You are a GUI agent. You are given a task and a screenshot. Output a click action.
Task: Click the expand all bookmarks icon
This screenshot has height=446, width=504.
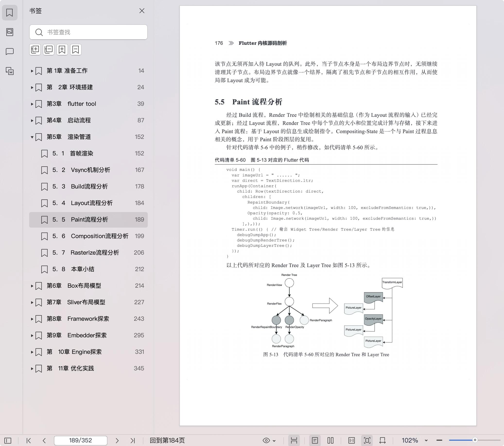(35, 50)
